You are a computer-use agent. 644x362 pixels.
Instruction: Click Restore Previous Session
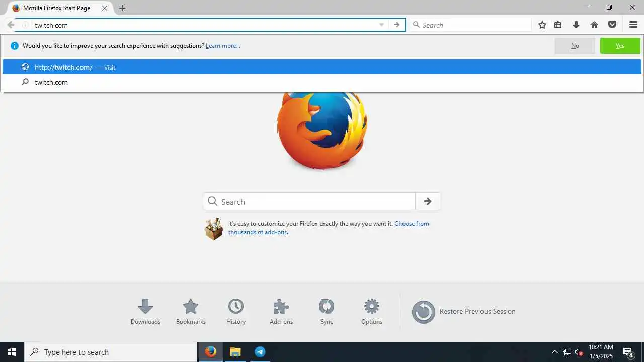coord(463,312)
